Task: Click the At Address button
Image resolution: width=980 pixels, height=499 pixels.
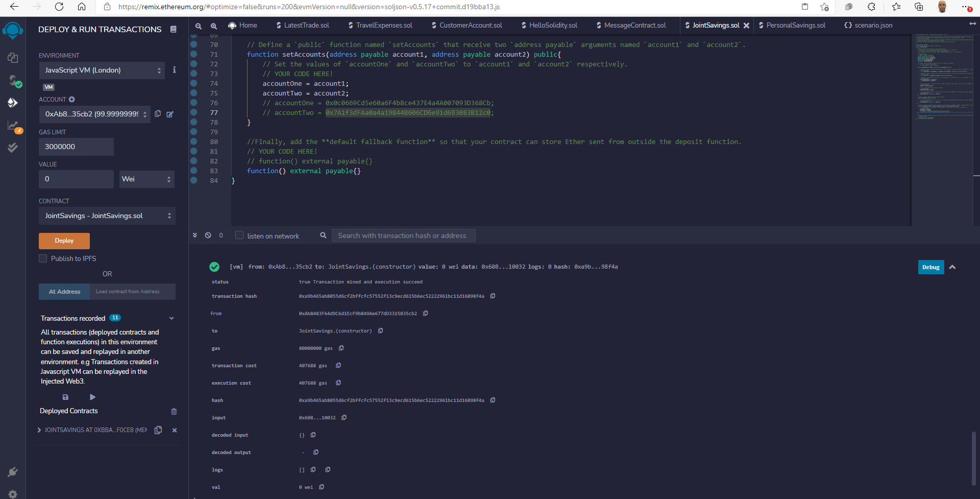Action: point(64,292)
